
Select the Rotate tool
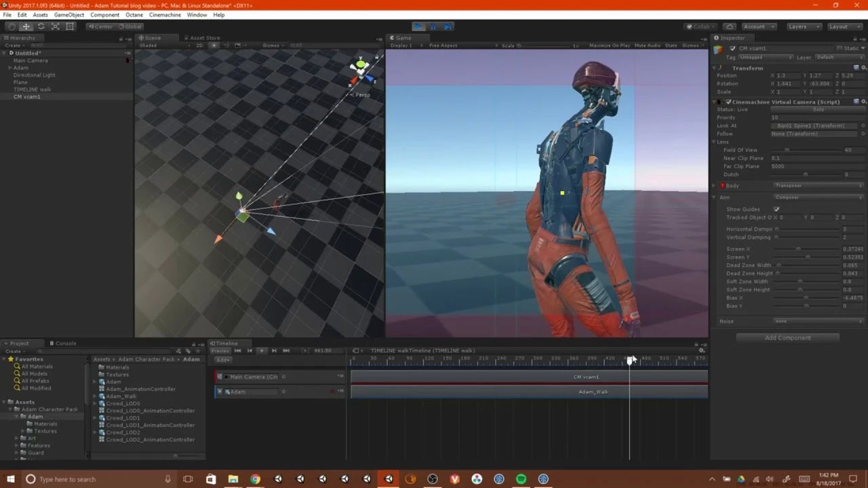(41, 26)
